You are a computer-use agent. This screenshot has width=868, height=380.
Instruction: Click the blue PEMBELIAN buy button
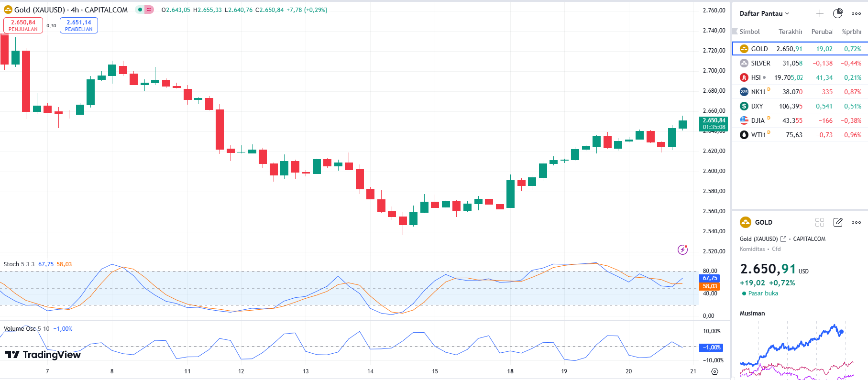click(x=79, y=25)
